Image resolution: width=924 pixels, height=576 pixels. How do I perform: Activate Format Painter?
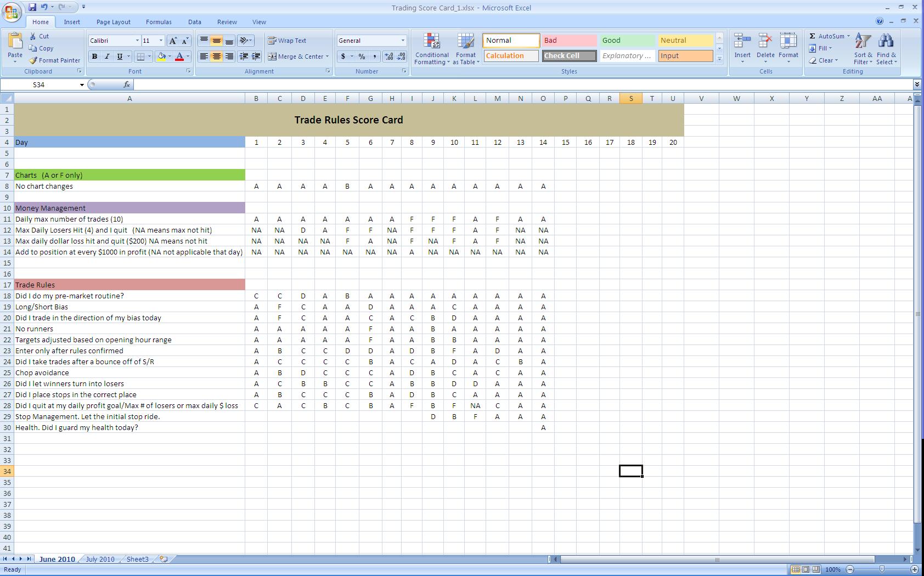(x=54, y=60)
